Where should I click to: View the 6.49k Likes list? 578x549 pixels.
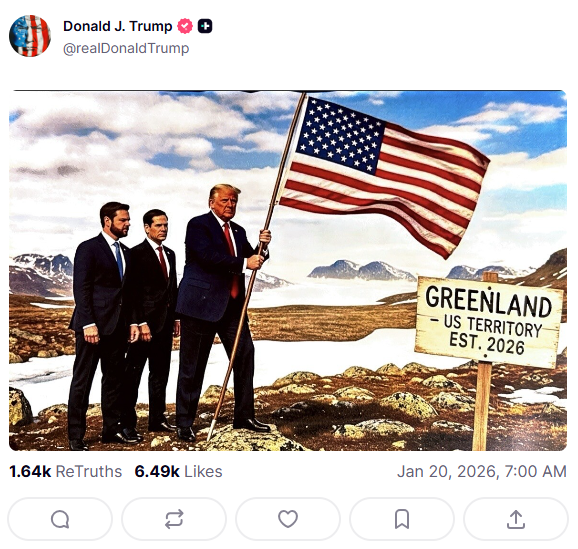pyautogui.click(x=178, y=471)
